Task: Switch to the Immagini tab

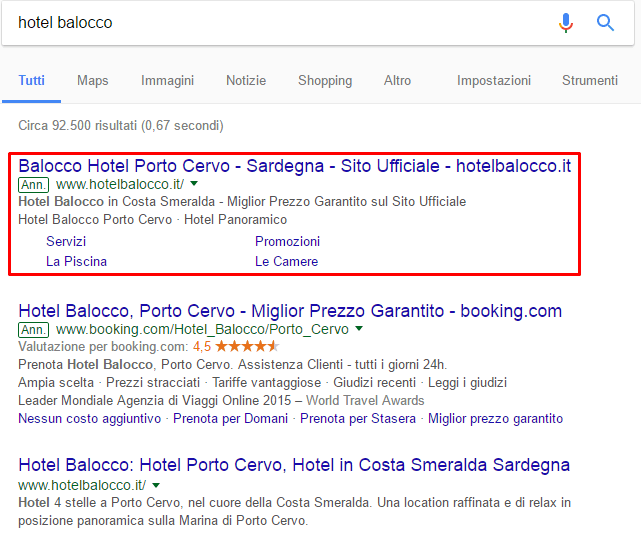Action: (167, 80)
